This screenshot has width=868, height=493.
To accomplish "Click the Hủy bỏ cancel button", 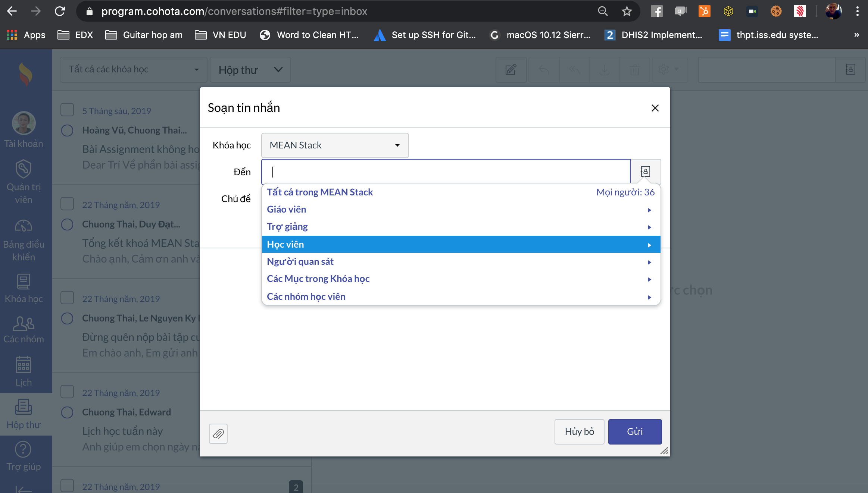I will pyautogui.click(x=579, y=432).
